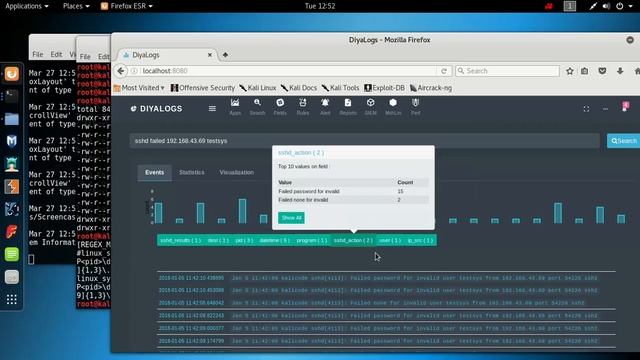Image resolution: width=640 pixels, height=360 pixels.
Task: Open the Firefox ESR app menu
Action: pyautogui.click(x=127, y=6)
